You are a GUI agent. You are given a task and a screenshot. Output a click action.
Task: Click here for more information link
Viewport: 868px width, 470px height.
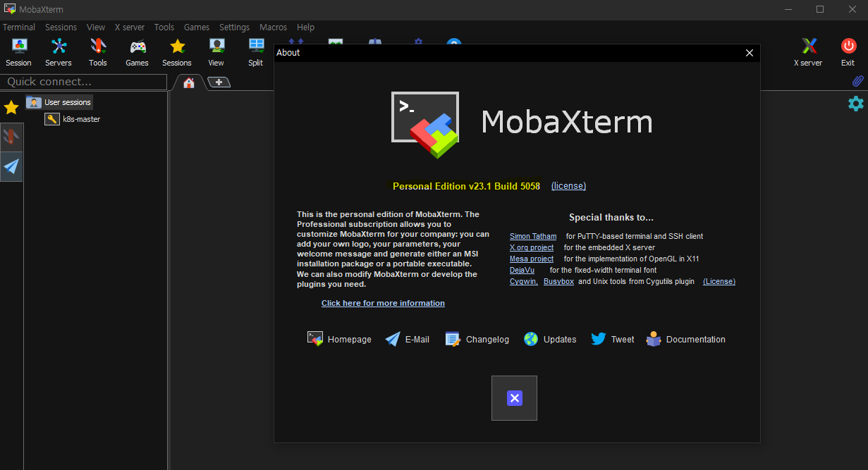pyautogui.click(x=383, y=303)
